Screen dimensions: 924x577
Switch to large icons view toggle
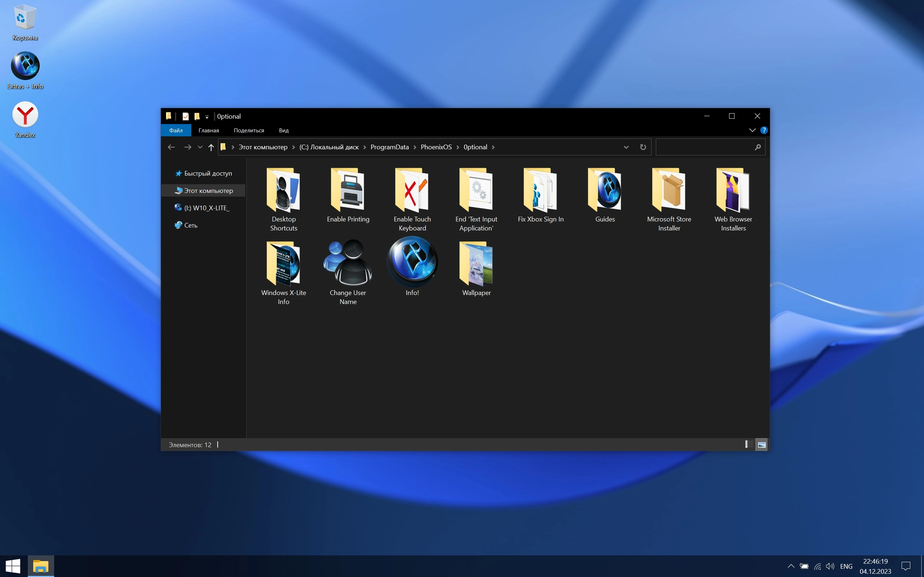(761, 444)
